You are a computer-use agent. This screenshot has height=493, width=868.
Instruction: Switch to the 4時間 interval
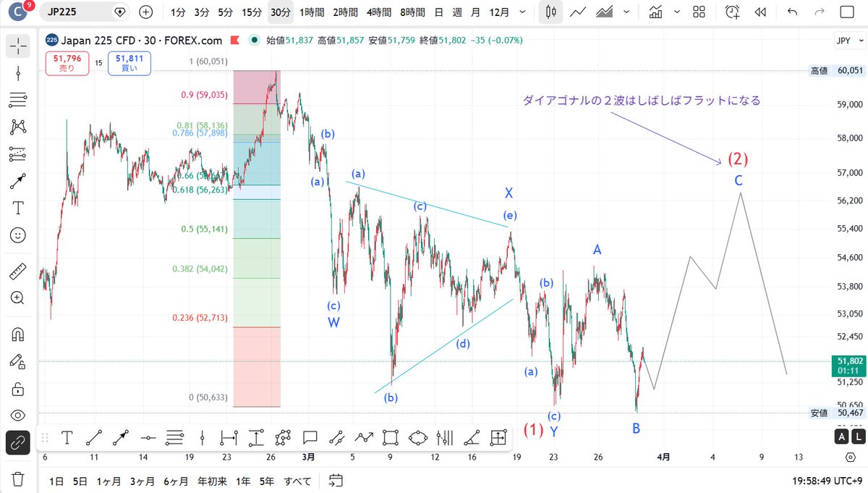380,12
